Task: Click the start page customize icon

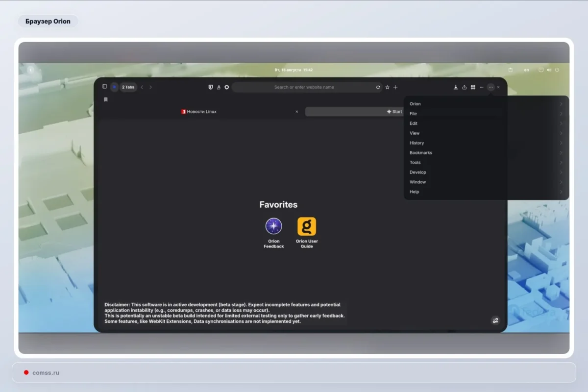Action: [x=495, y=320]
